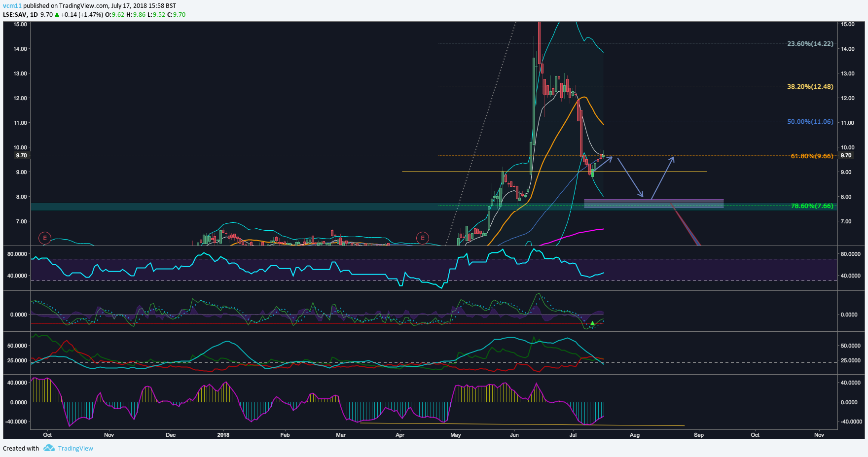
Task: Click the current price 9.70 left axis tag
Action: coord(21,155)
